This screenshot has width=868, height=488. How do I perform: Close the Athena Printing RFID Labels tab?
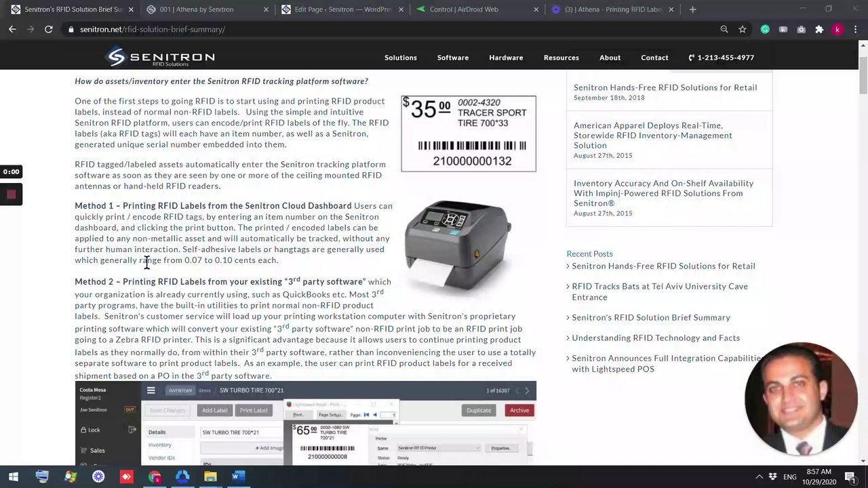[671, 9]
